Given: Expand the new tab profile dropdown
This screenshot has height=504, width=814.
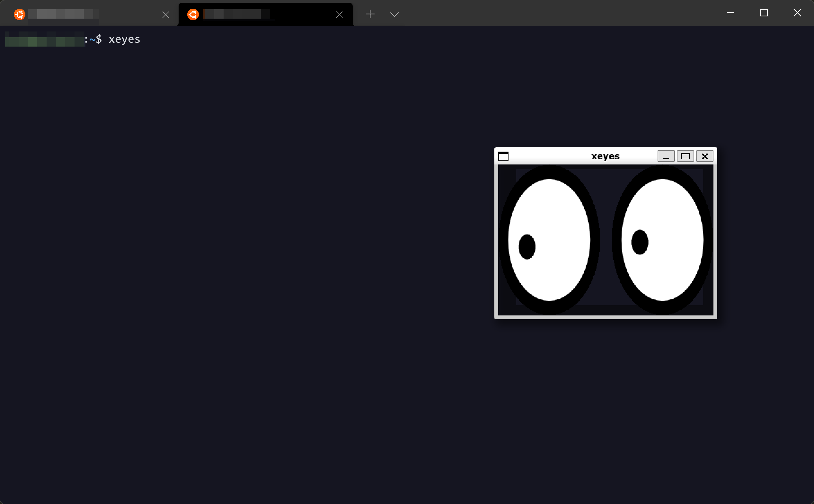Looking at the screenshot, I should [394, 14].
